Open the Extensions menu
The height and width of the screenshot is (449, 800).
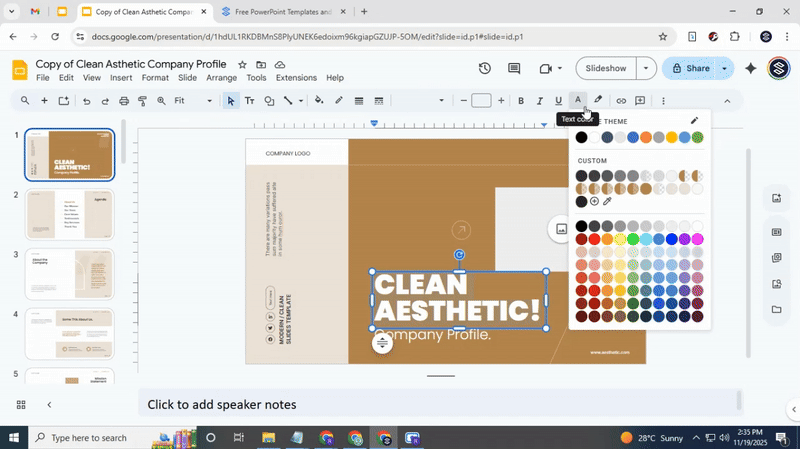pos(295,78)
